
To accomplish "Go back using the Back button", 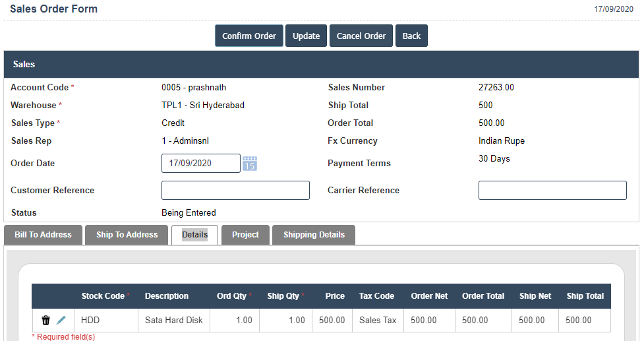I will tap(411, 36).
